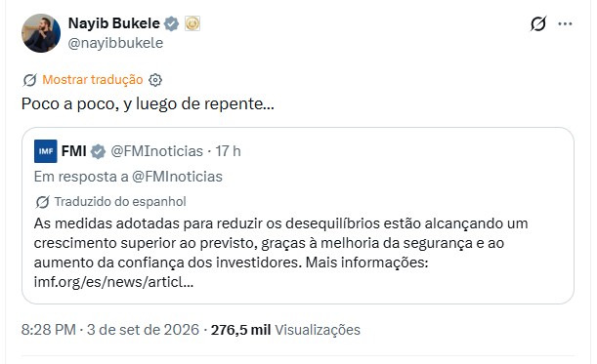Open the three-dot more options menu
The height and width of the screenshot is (364, 597).
(x=565, y=23)
